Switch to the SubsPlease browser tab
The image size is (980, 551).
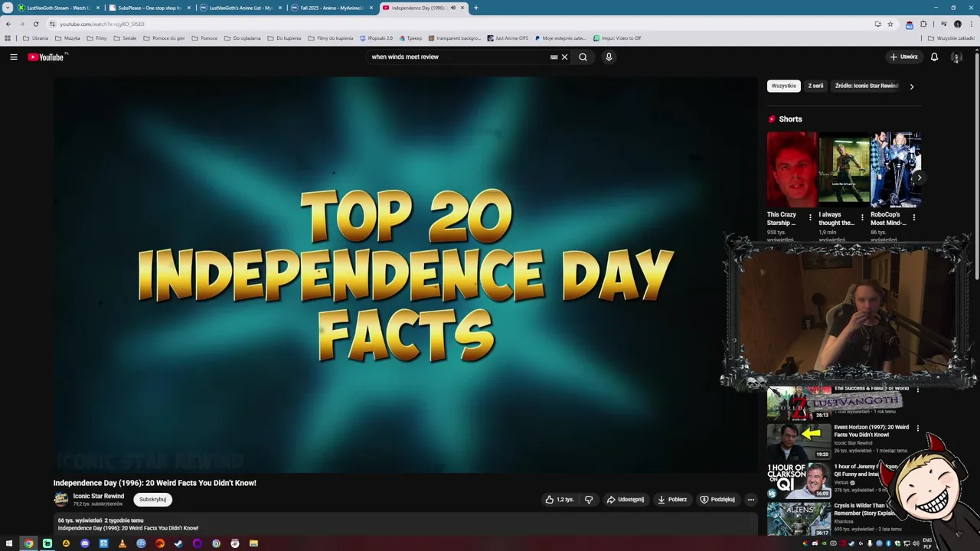pos(149,8)
